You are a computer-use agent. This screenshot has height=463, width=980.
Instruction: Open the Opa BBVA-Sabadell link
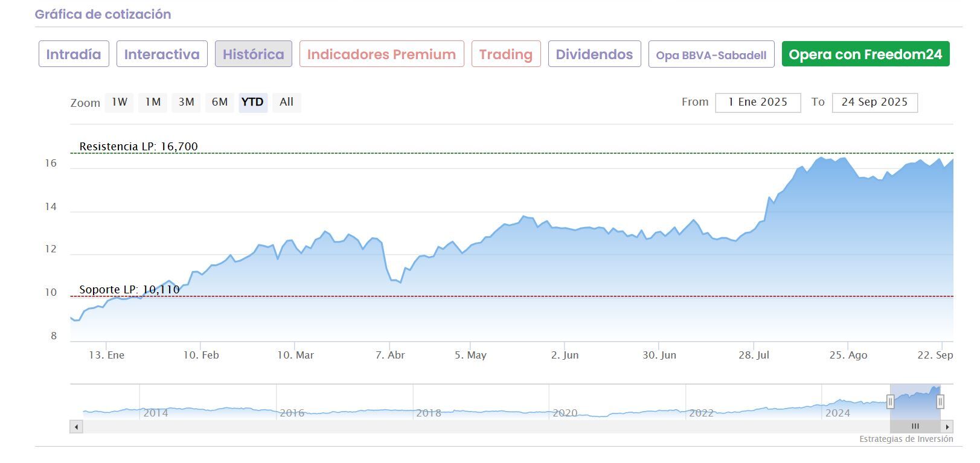click(711, 55)
